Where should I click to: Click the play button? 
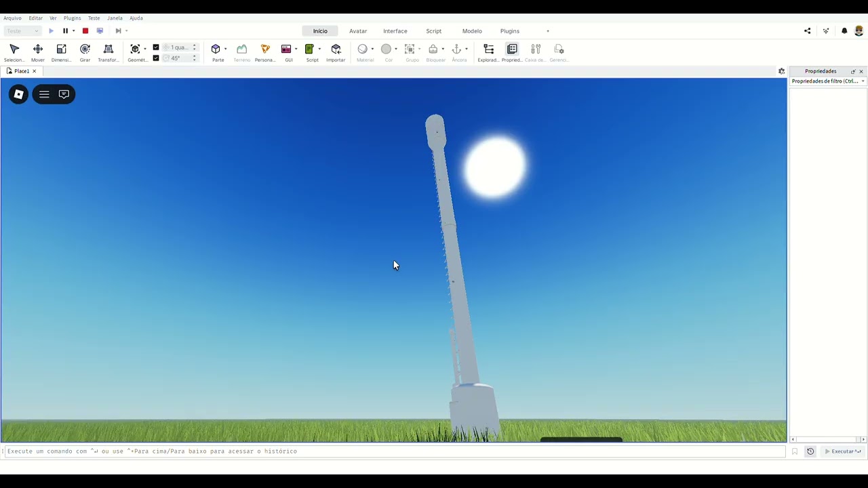[x=51, y=30]
